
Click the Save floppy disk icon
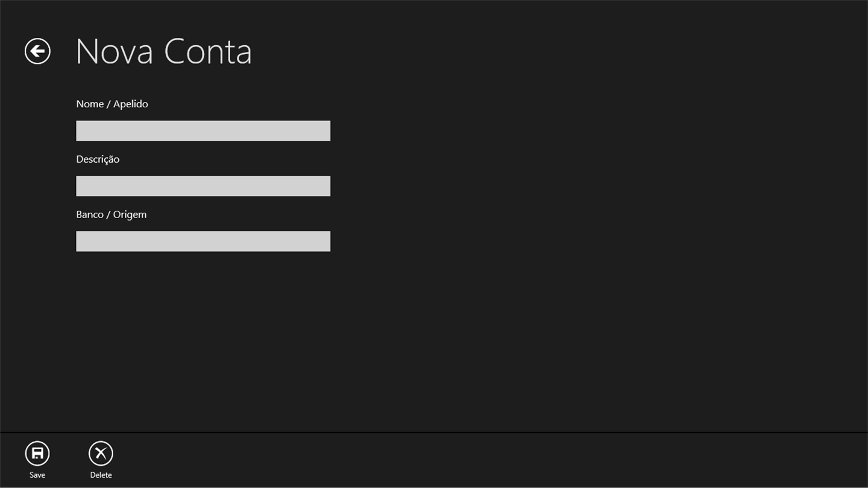(37, 454)
